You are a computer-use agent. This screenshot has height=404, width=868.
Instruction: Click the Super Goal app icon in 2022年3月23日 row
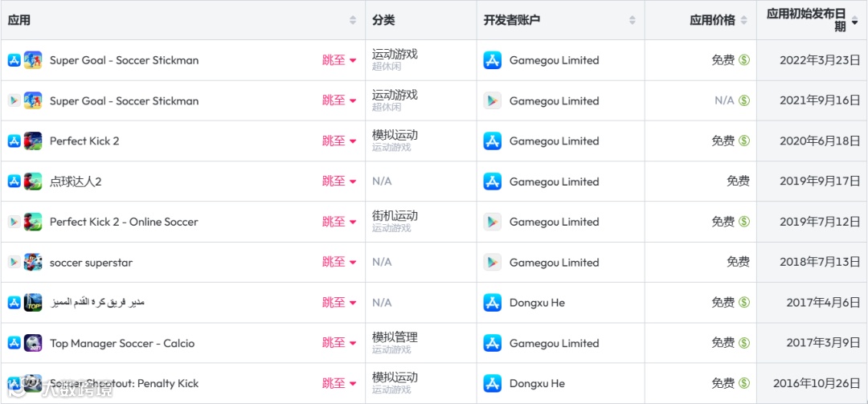click(x=33, y=59)
